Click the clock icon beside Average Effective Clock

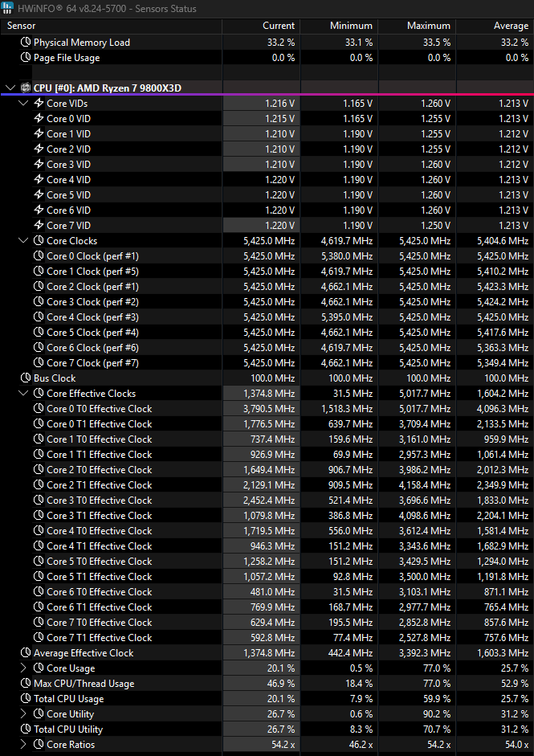coord(26,653)
